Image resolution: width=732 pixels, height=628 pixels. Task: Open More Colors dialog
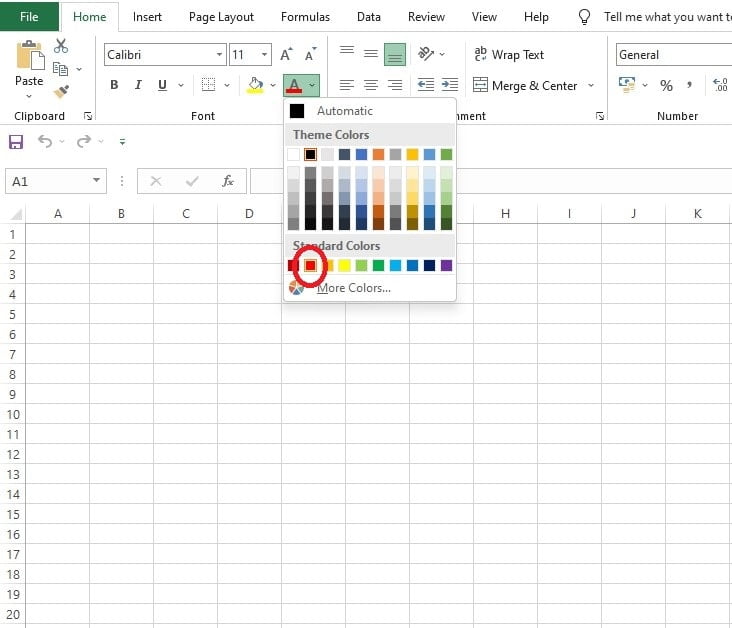click(369, 288)
